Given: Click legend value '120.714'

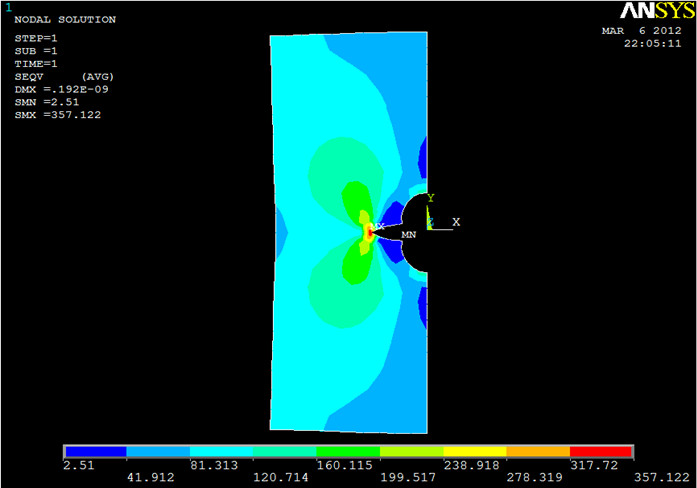Looking at the screenshot, I should 280,477.
